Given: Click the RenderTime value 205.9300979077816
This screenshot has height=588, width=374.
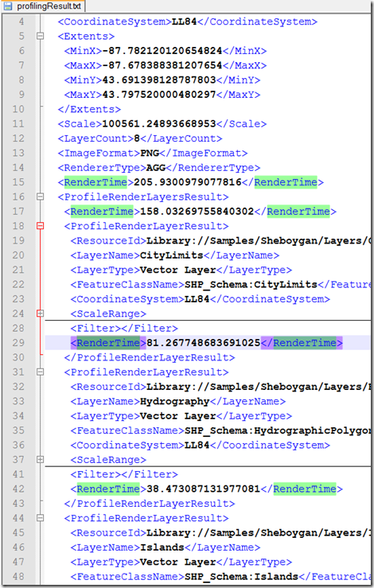Looking at the screenshot, I should coord(188,182).
